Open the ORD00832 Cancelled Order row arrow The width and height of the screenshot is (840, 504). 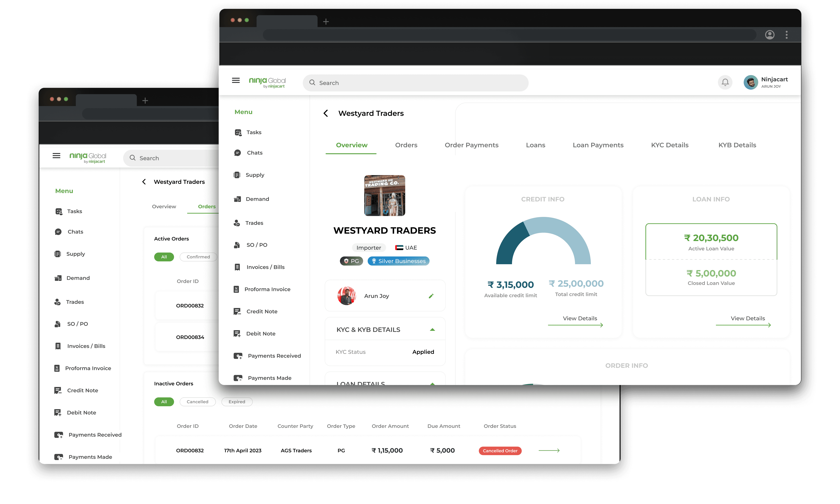(x=549, y=450)
